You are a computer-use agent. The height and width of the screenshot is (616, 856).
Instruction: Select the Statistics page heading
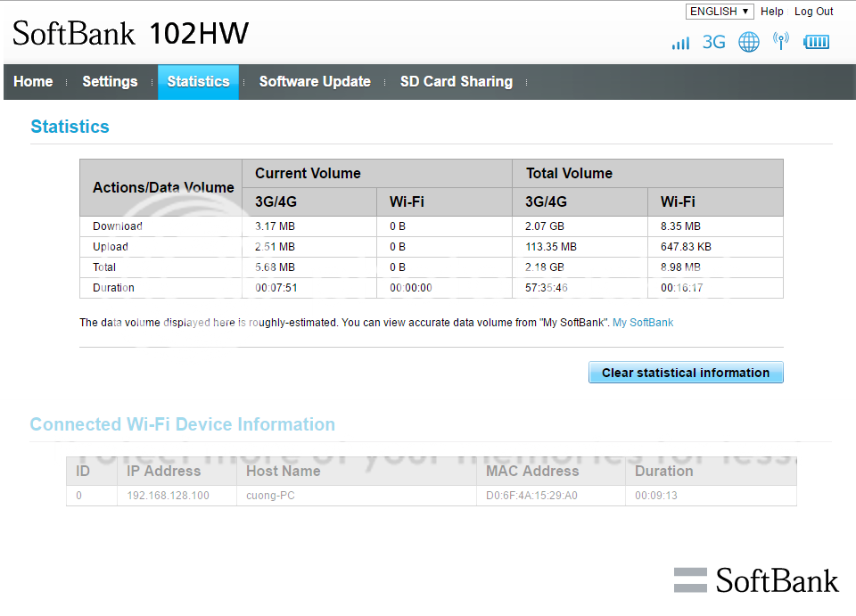coord(70,127)
